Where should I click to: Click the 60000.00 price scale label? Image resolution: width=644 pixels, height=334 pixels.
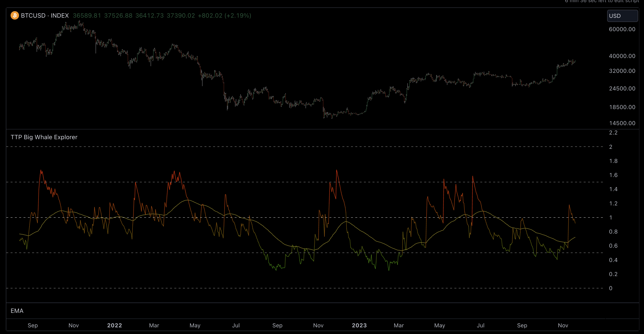coord(622,29)
